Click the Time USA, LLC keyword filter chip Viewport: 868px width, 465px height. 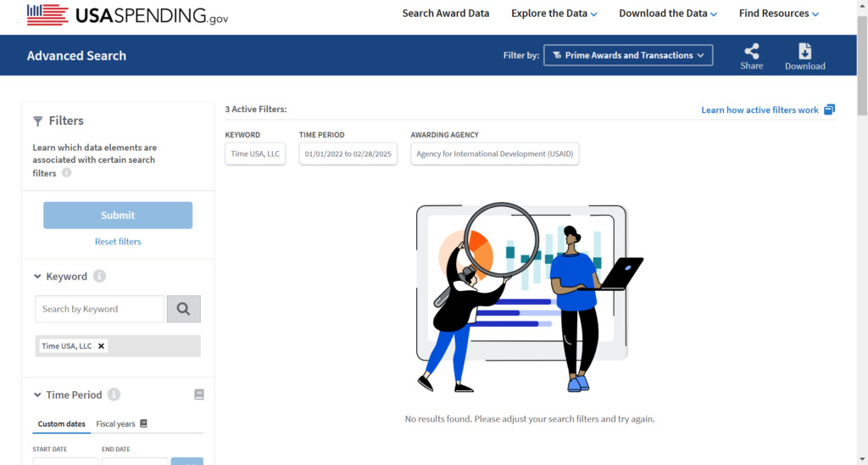point(255,154)
